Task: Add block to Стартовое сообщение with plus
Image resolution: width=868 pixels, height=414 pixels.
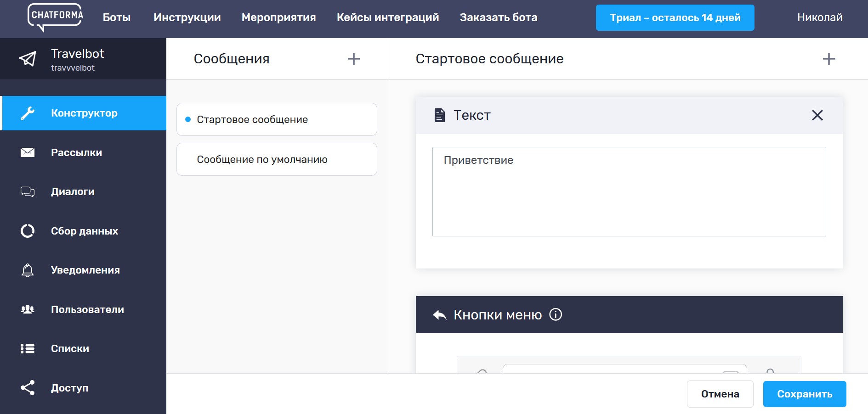Action: tap(828, 59)
